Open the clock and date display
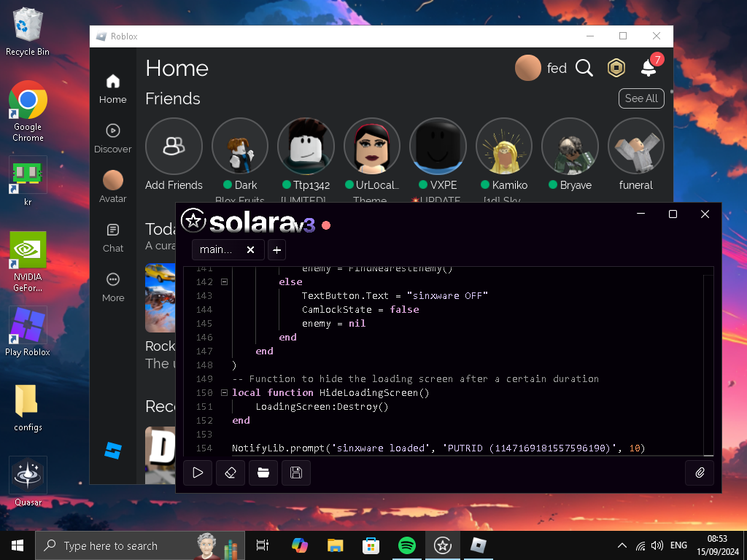The height and width of the screenshot is (560, 747). pos(718,545)
